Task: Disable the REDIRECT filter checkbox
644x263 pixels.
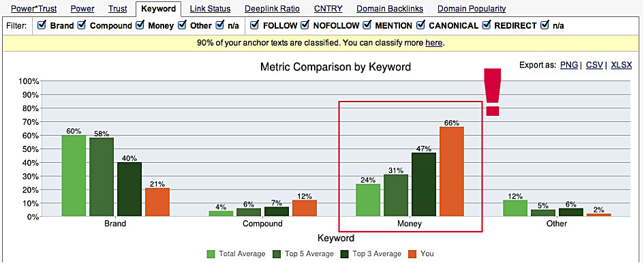Action: (487, 25)
